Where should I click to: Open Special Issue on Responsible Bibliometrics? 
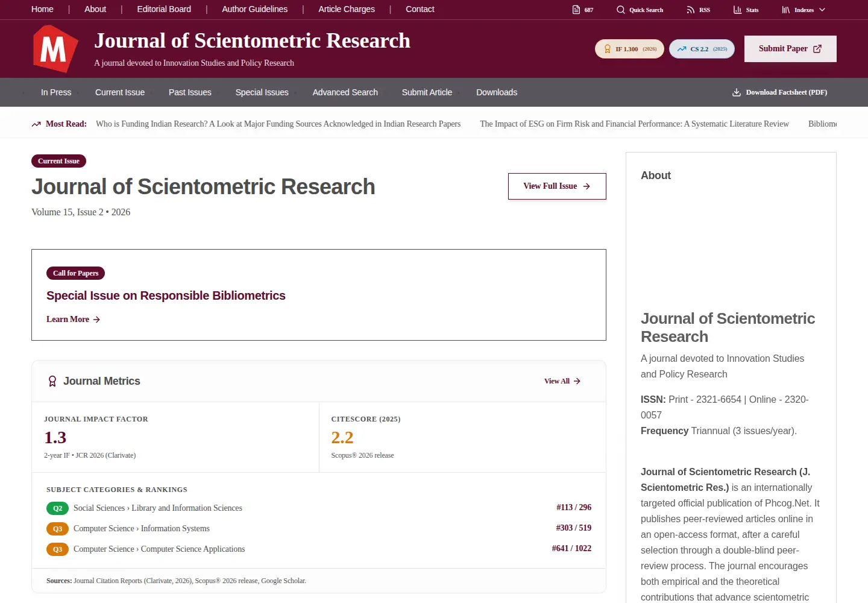tap(166, 295)
